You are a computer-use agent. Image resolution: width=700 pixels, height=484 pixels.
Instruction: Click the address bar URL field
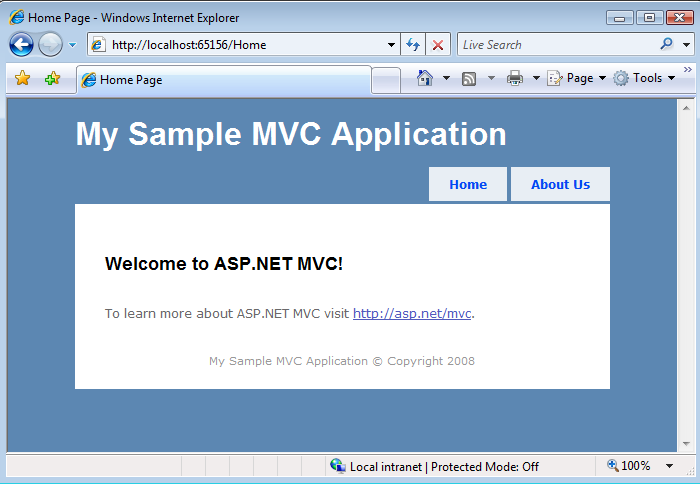pyautogui.click(x=243, y=45)
